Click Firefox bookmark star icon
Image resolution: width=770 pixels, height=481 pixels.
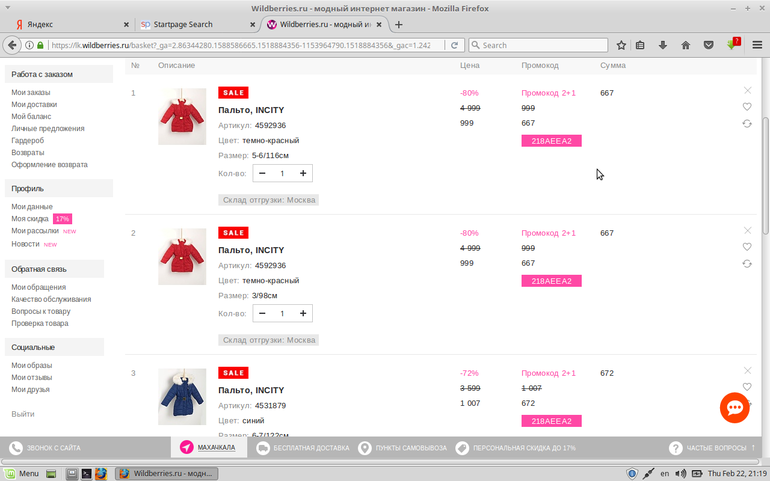(621, 45)
